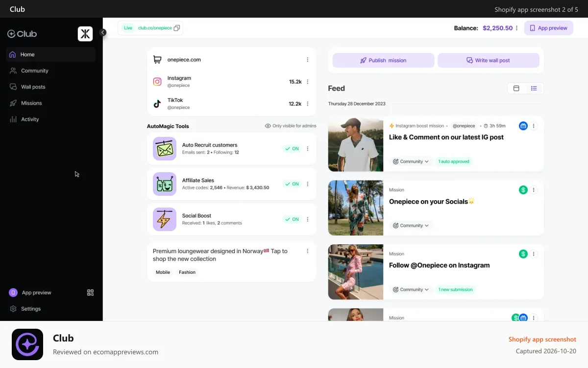The image size is (588, 368).
Task: Switch the feed to list view
Action: (x=534, y=88)
